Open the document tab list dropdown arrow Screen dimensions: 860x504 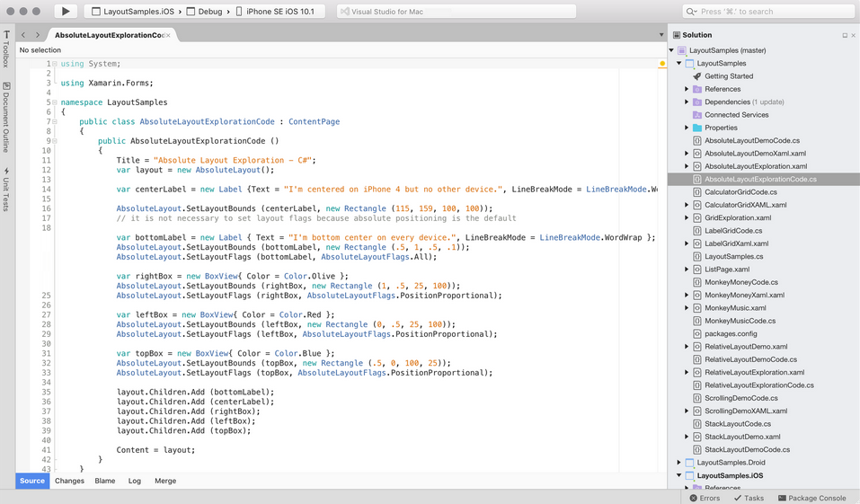(x=661, y=35)
